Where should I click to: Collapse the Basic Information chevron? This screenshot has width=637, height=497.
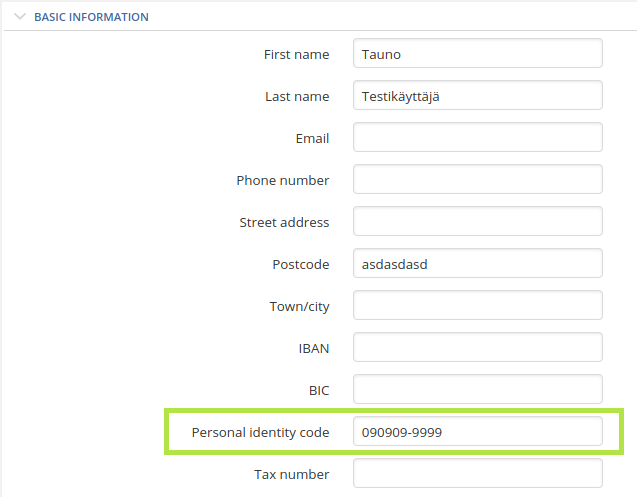pyautogui.click(x=20, y=17)
